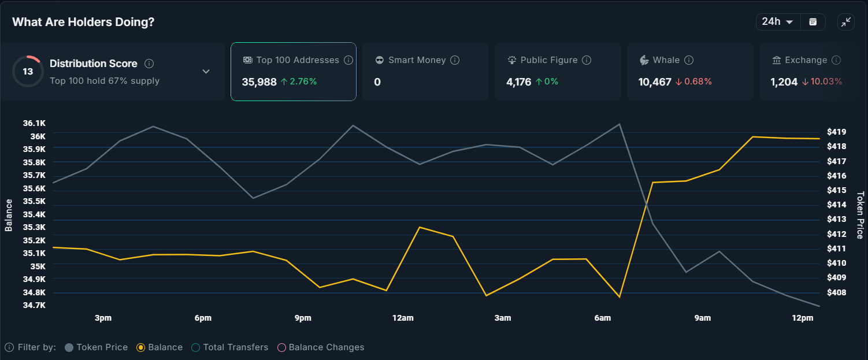This screenshot has height=360, width=868.
Task: Click the info icon next to Exchange
Action: (x=836, y=60)
